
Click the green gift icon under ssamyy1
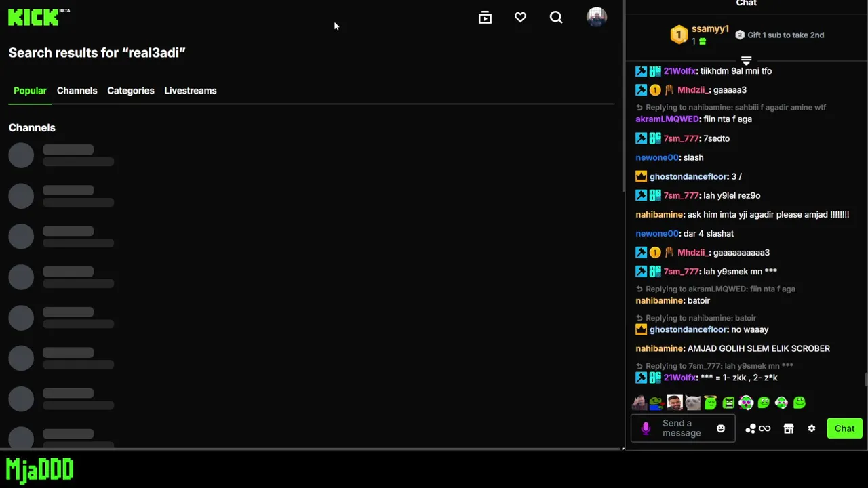pyautogui.click(x=703, y=41)
